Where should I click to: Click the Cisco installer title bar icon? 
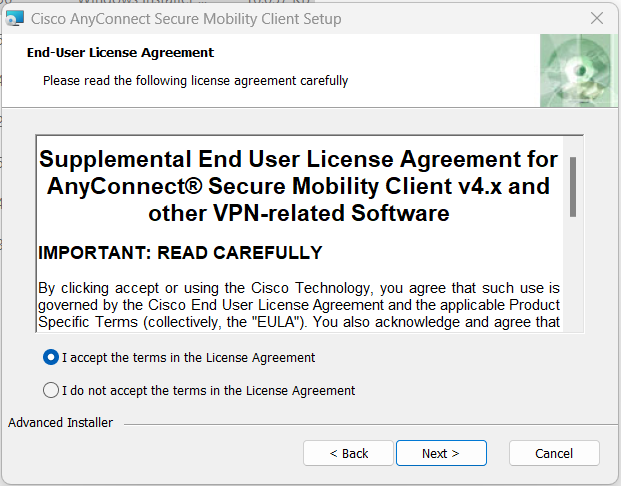pos(15,19)
